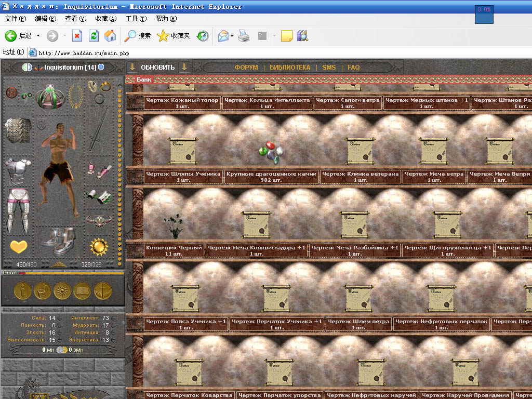Open the ФОРУМ link
Image resolution: width=532 pixels, height=399 pixels.
click(x=246, y=67)
